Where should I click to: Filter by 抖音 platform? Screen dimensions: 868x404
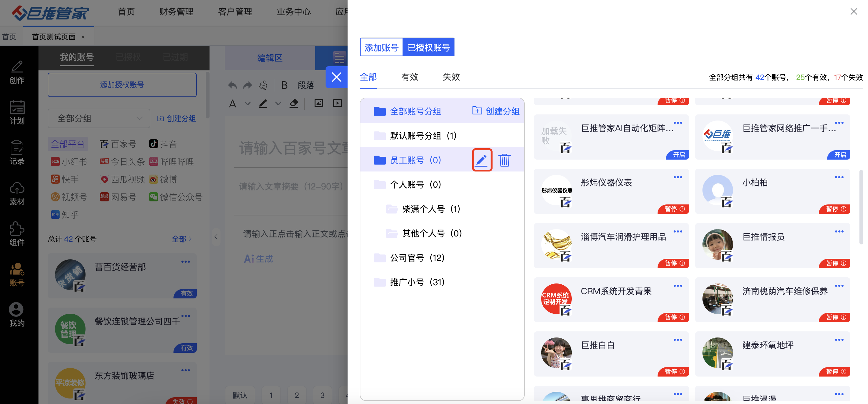pyautogui.click(x=163, y=144)
